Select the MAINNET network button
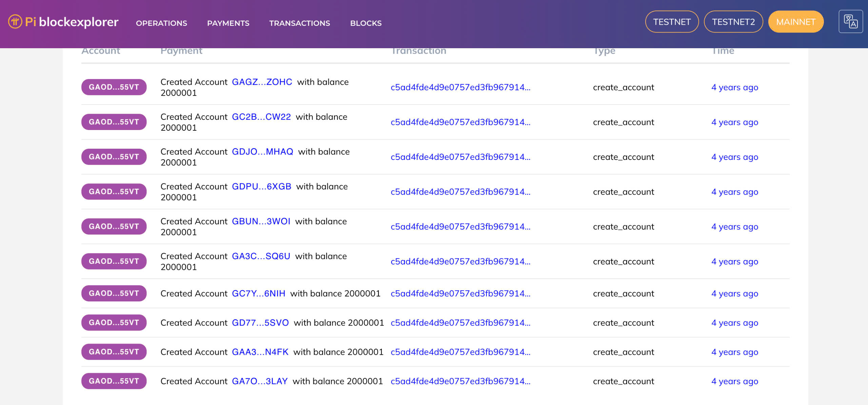868x405 pixels. tap(795, 22)
